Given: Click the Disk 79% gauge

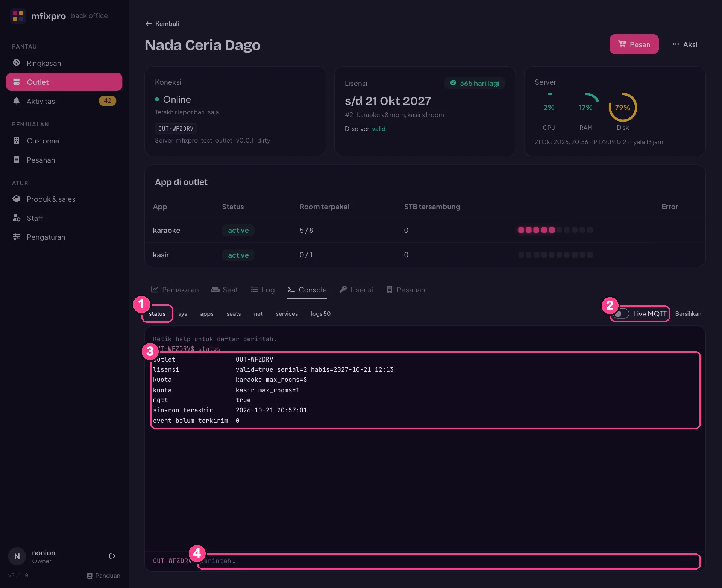Looking at the screenshot, I should click(x=623, y=108).
